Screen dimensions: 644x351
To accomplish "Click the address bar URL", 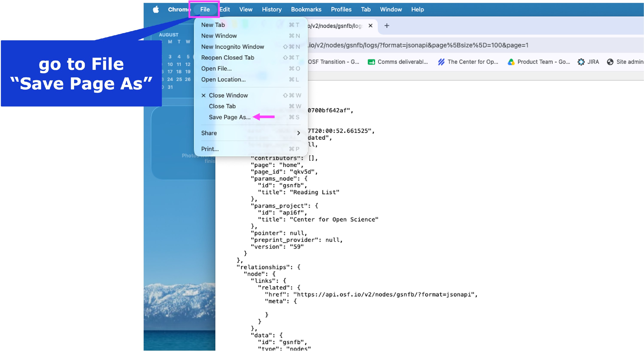I will (418, 45).
